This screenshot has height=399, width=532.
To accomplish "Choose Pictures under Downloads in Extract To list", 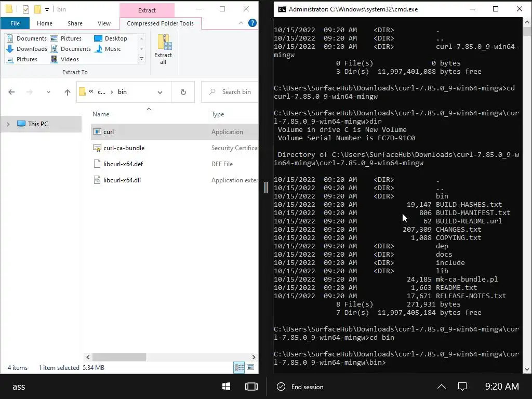I will tap(22, 59).
